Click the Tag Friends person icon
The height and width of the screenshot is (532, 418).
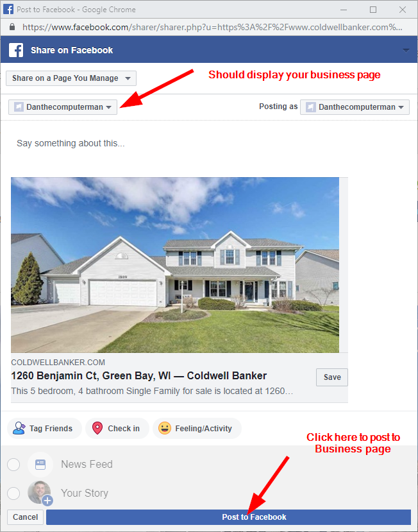point(19,428)
